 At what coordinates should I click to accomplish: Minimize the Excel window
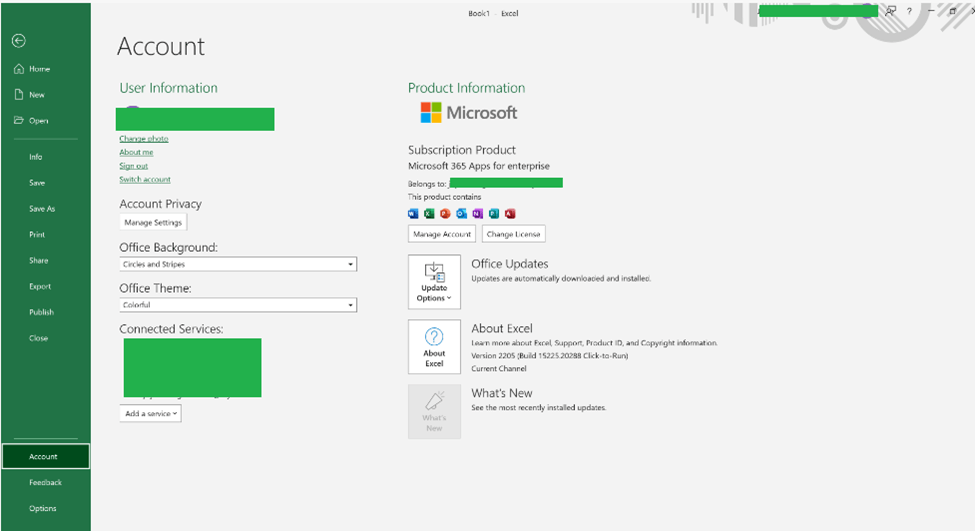(x=931, y=11)
